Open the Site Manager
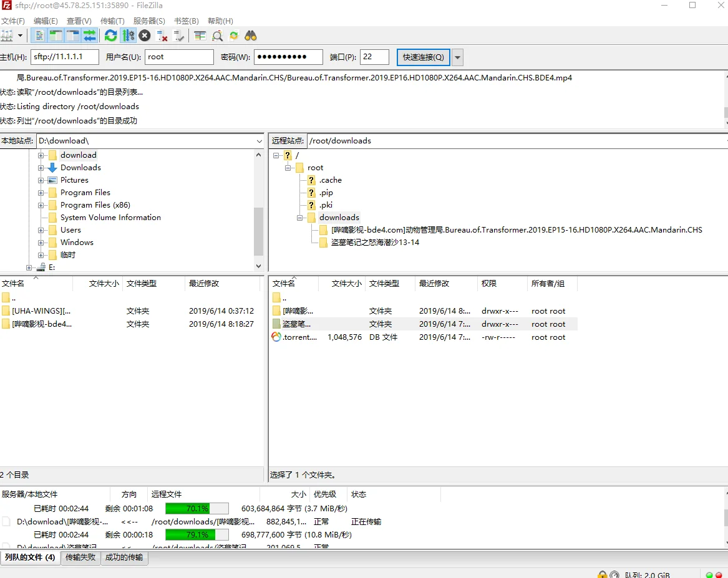Screen dimensions: 728x578 tap(7, 36)
